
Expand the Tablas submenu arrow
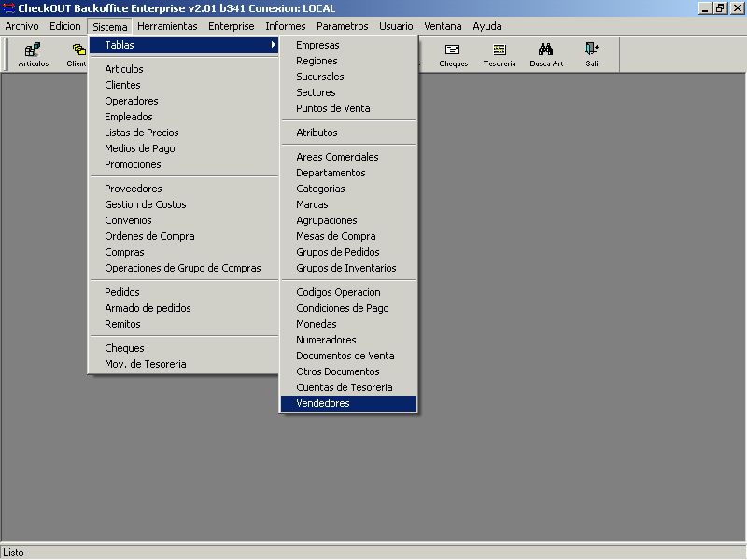(x=273, y=45)
